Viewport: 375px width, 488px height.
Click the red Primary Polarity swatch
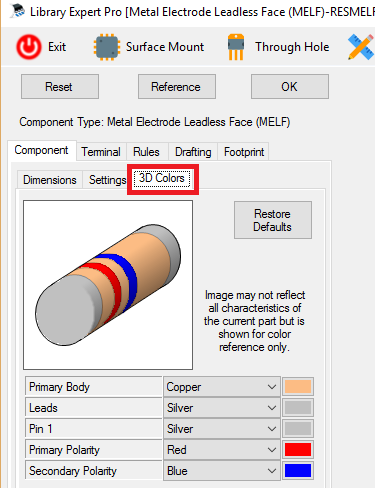click(x=298, y=450)
